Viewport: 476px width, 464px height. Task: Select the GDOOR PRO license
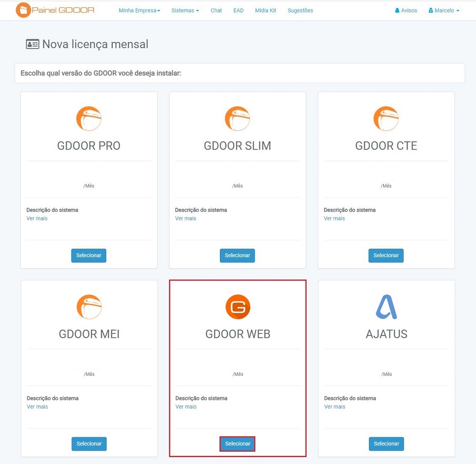[89, 255]
